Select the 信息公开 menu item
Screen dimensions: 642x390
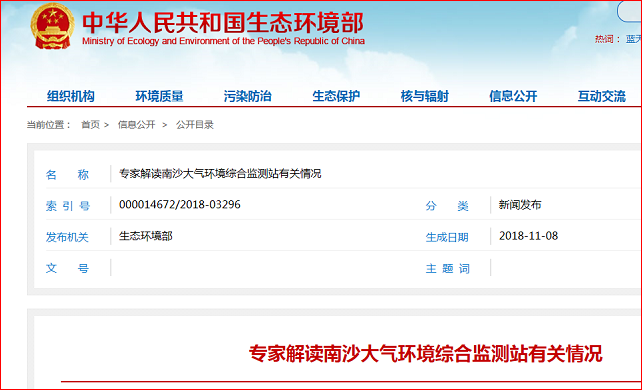click(x=513, y=97)
